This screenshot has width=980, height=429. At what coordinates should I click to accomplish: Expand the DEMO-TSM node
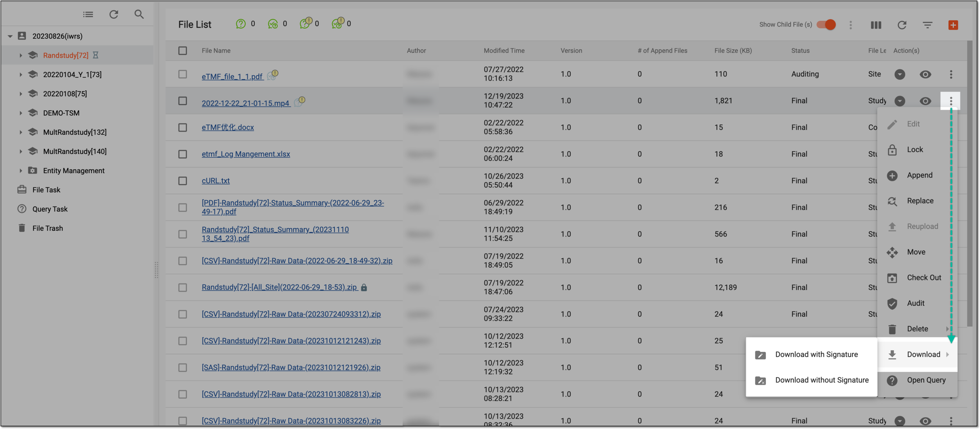[20, 113]
